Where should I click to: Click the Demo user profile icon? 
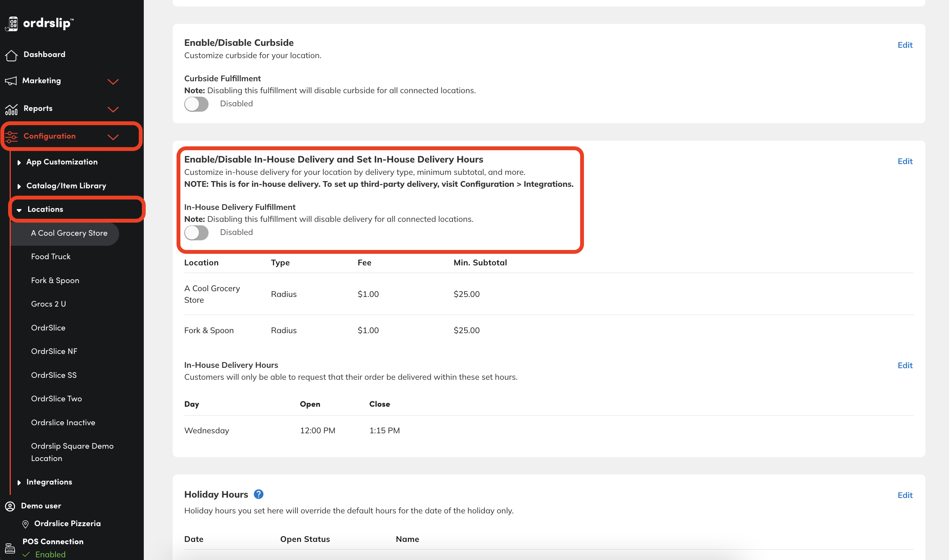[x=10, y=506]
